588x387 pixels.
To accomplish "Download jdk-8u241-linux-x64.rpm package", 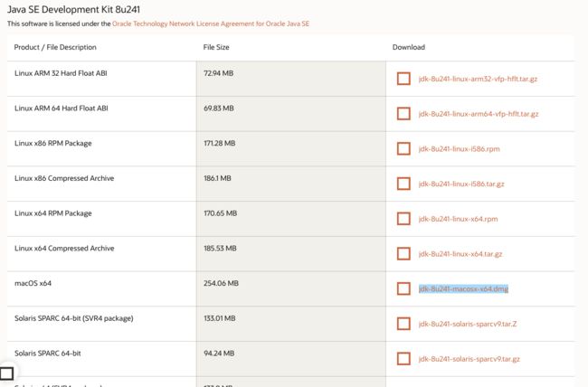I will click(459, 219).
